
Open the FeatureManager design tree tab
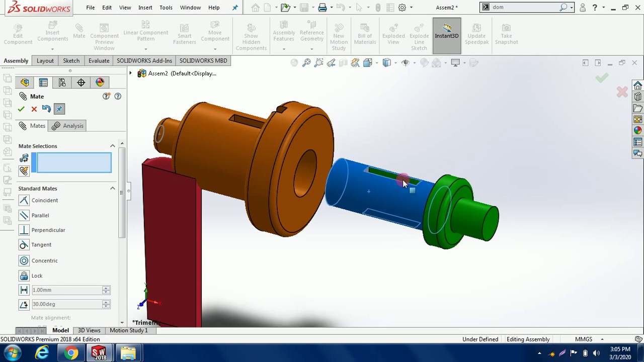(25, 82)
